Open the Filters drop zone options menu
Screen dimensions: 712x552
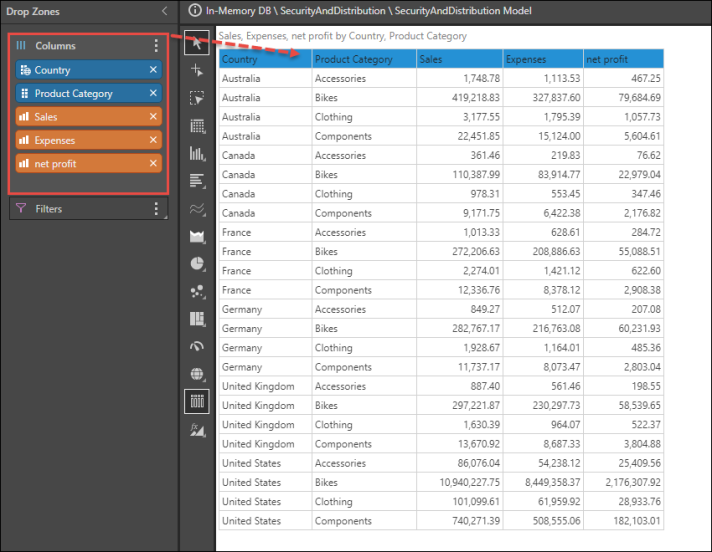[155, 209]
